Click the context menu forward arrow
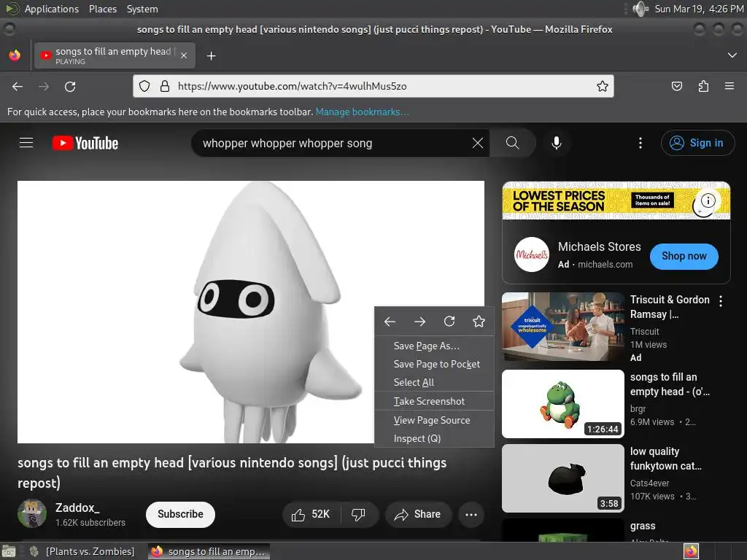The height and width of the screenshot is (560, 747). point(419,322)
